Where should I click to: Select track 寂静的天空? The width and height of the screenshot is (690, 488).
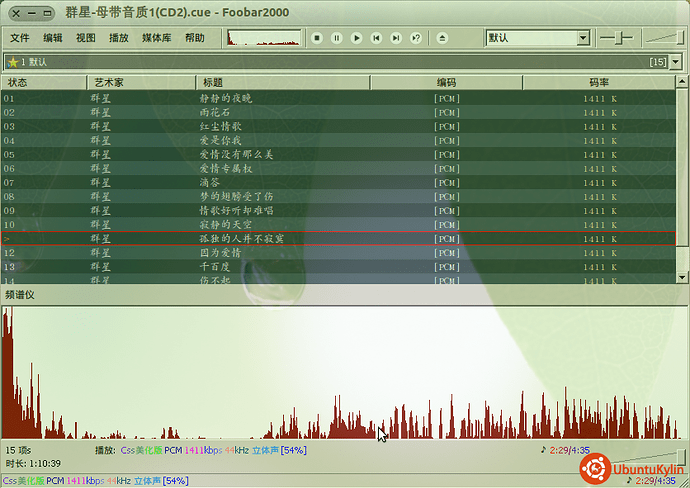[x=338, y=225]
